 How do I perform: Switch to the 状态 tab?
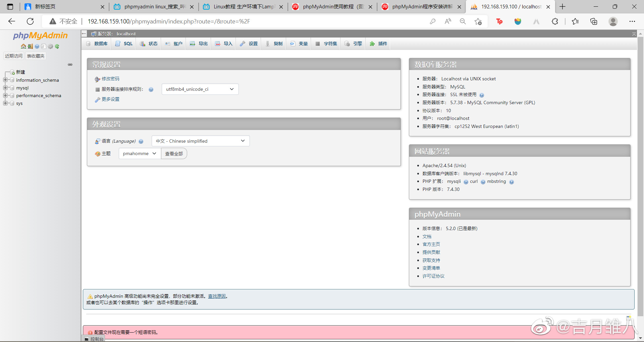tap(149, 44)
